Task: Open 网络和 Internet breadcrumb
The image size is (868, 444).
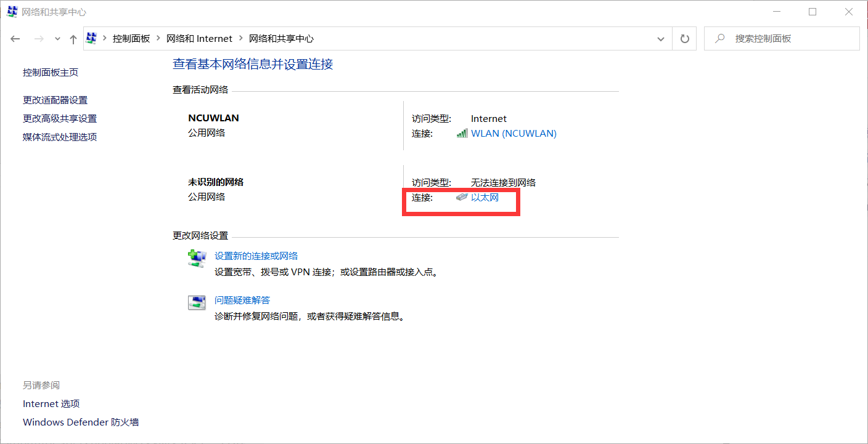Action: [199, 38]
